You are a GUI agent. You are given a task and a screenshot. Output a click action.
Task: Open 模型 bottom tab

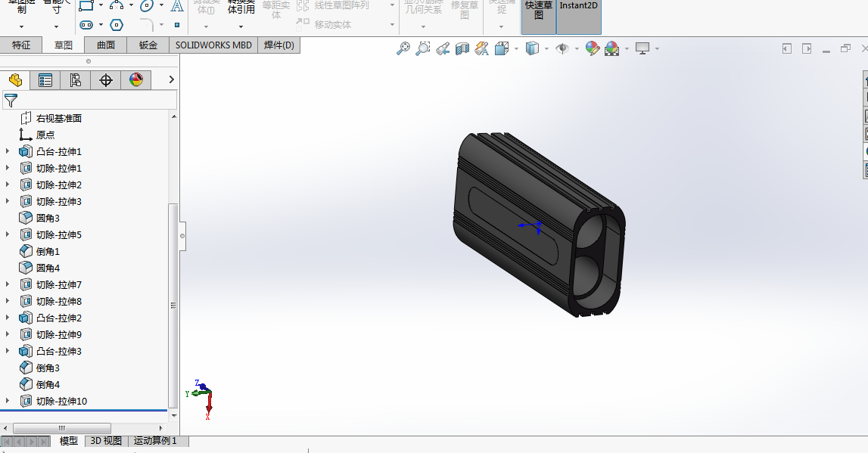[69, 441]
